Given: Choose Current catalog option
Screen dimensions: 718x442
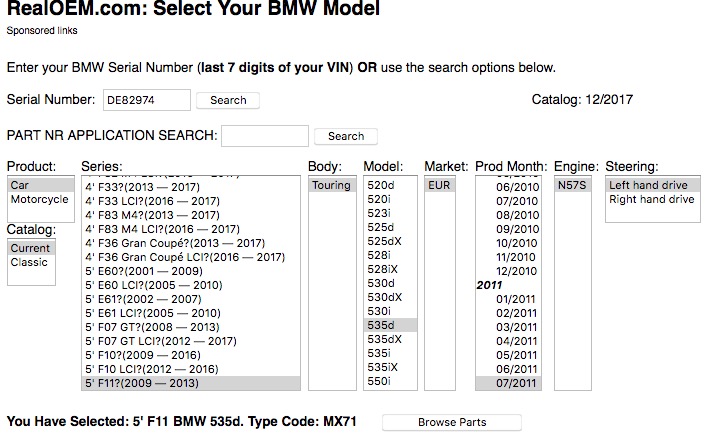Looking at the screenshot, I should (30, 248).
